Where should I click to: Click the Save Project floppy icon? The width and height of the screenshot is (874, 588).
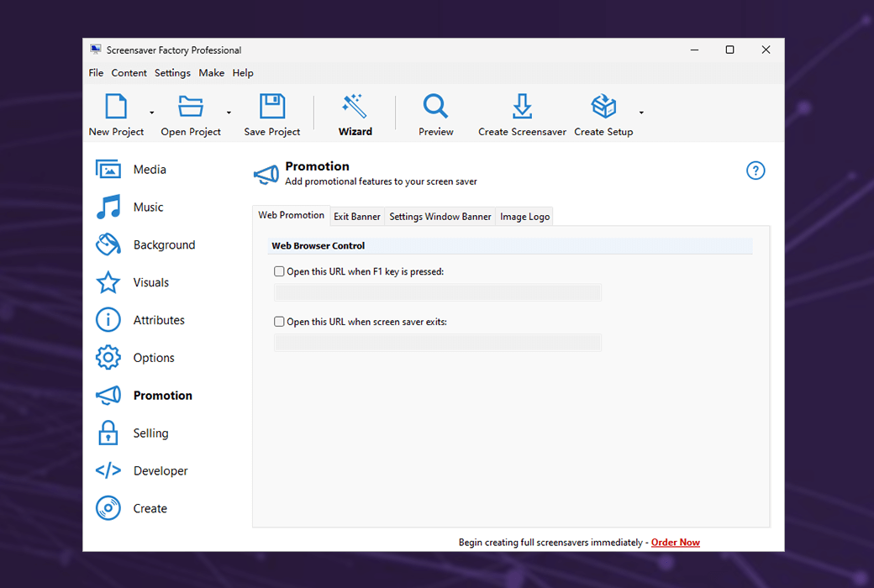[x=272, y=106]
